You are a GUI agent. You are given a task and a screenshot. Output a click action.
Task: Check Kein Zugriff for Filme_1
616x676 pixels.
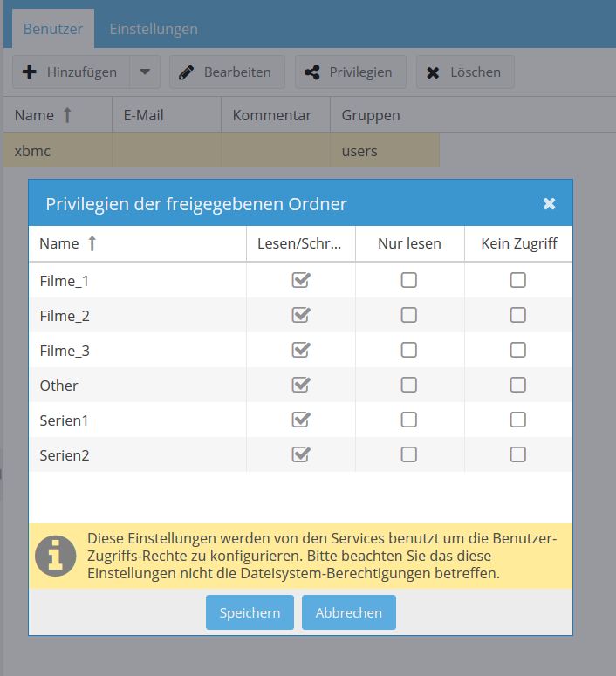pos(517,280)
